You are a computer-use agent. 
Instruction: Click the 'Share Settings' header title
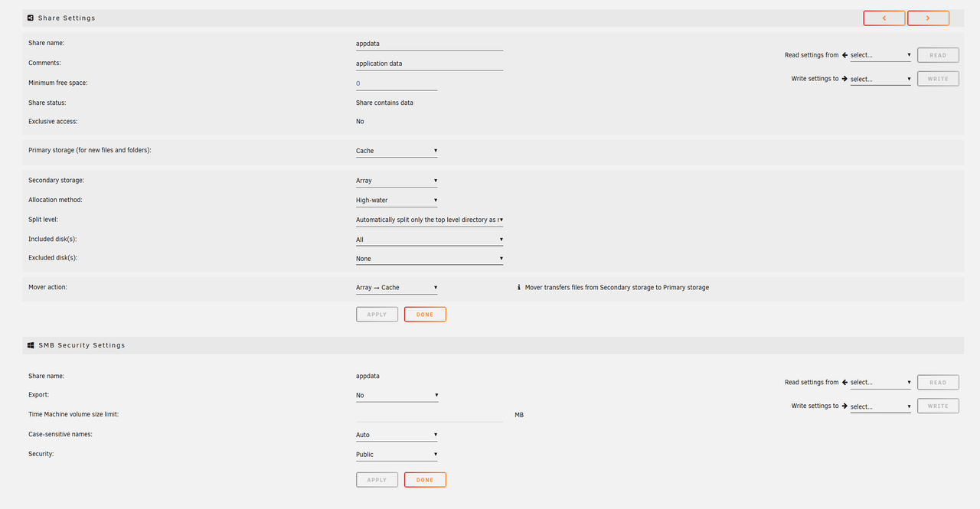click(67, 18)
